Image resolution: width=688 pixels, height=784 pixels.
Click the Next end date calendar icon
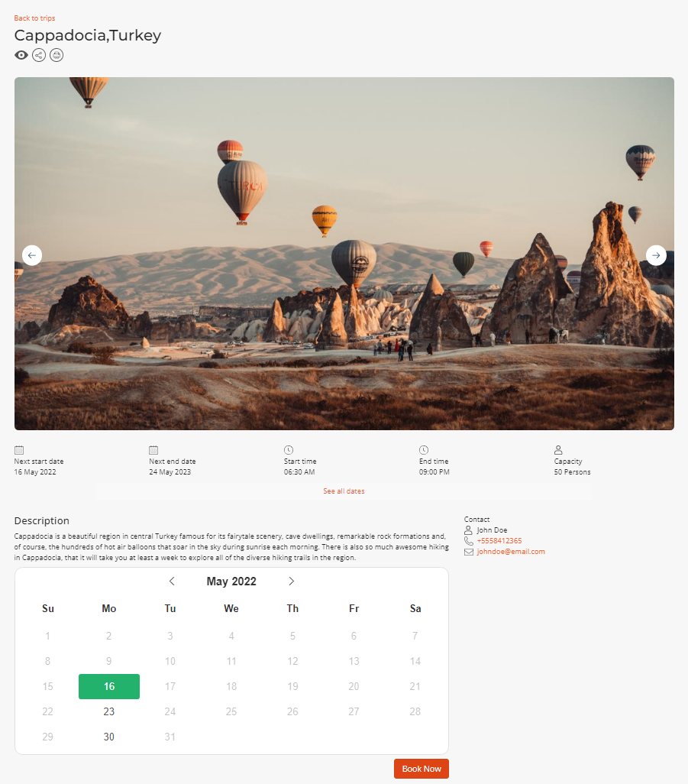coord(153,450)
